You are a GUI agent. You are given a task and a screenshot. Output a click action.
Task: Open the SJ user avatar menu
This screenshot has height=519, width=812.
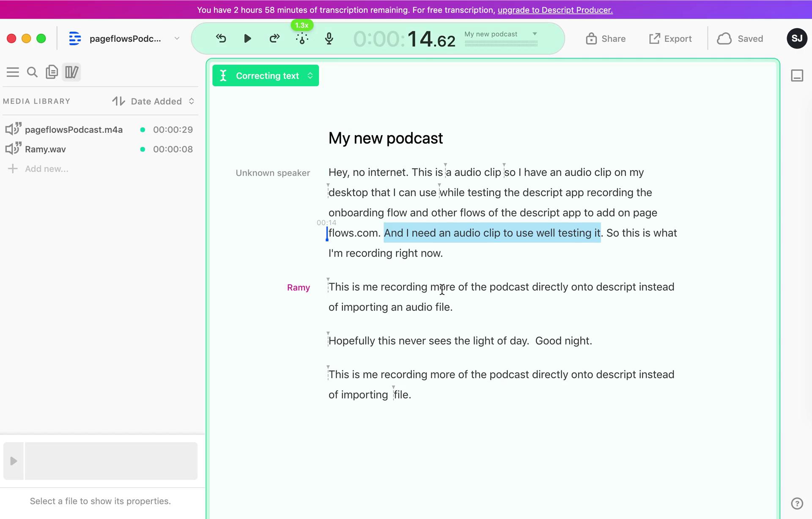(797, 38)
